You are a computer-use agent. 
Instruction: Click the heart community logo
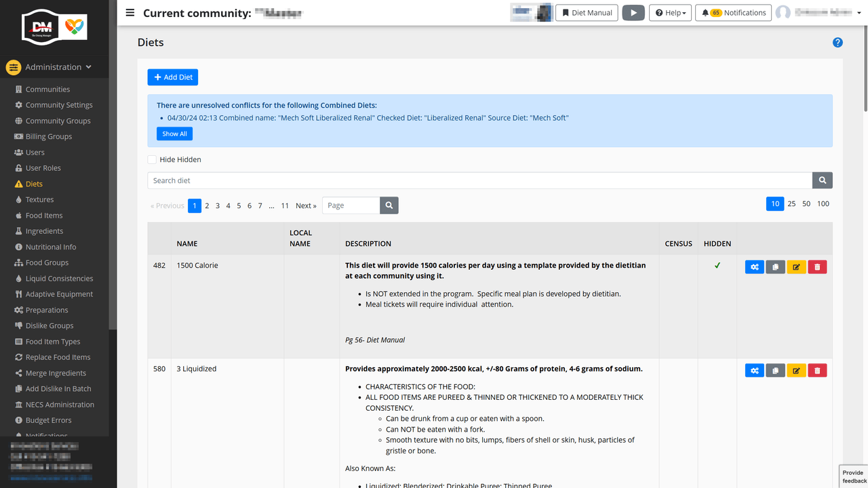tap(74, 27)
